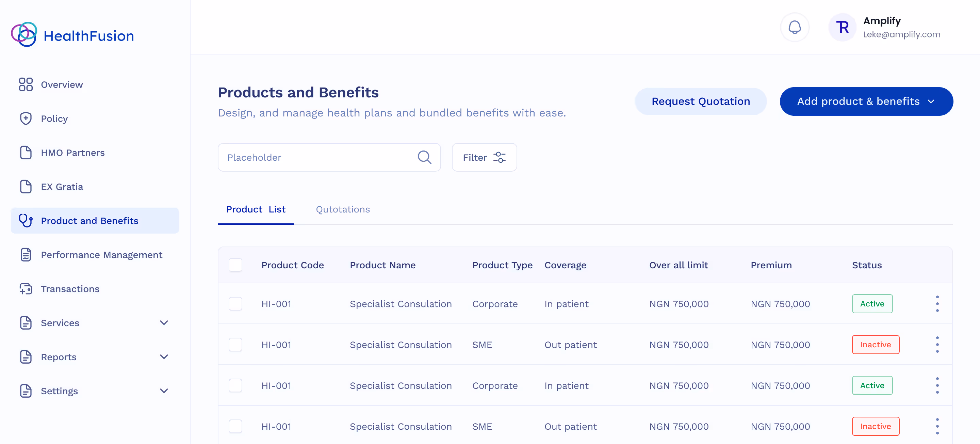The height and width of the screenshot is (444, 980).
Task: Expand the Reports sidebar section
Action: coord(164,357)
